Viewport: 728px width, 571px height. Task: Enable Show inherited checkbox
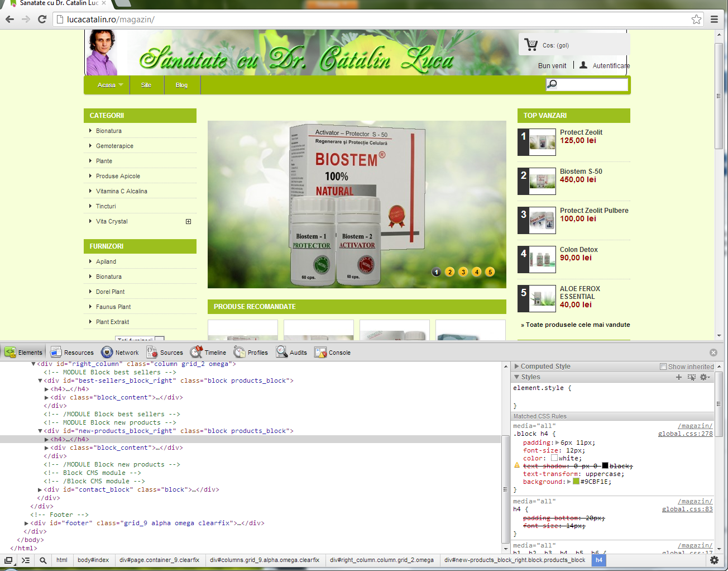pos(663,367)
